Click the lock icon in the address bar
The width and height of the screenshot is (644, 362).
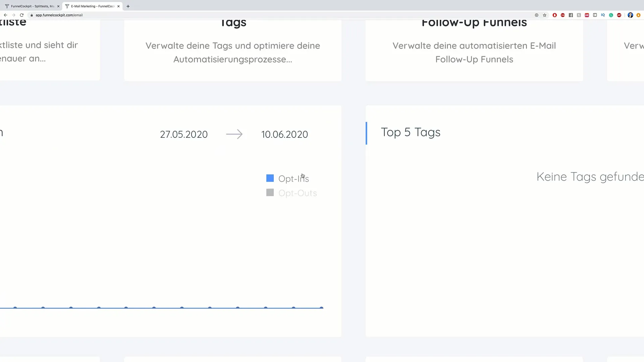click(x=32, y=15)
